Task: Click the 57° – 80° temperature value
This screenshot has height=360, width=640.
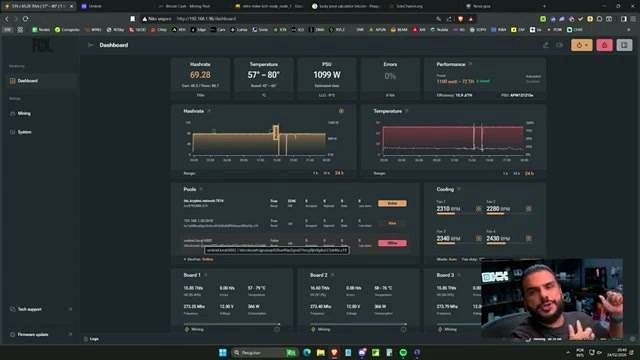Action: coord(264,75)
